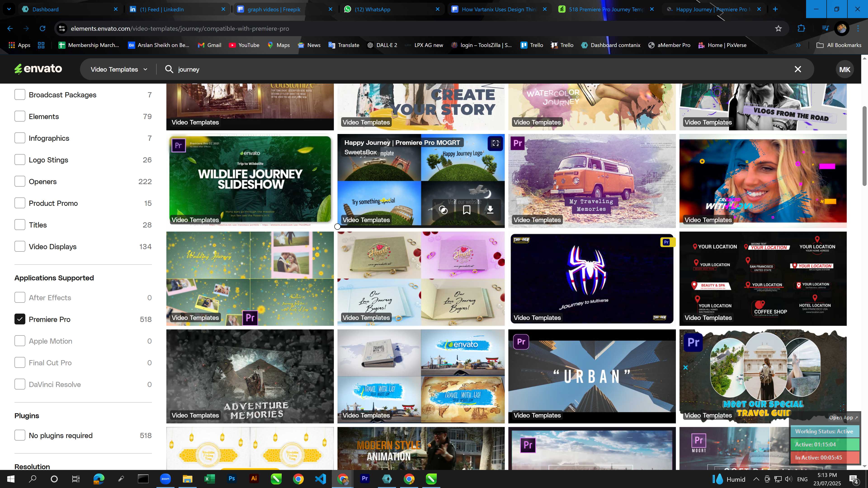Screen dimensions: 868x488
Task: Open a new browser tab
Action: [x=775, y=9]
